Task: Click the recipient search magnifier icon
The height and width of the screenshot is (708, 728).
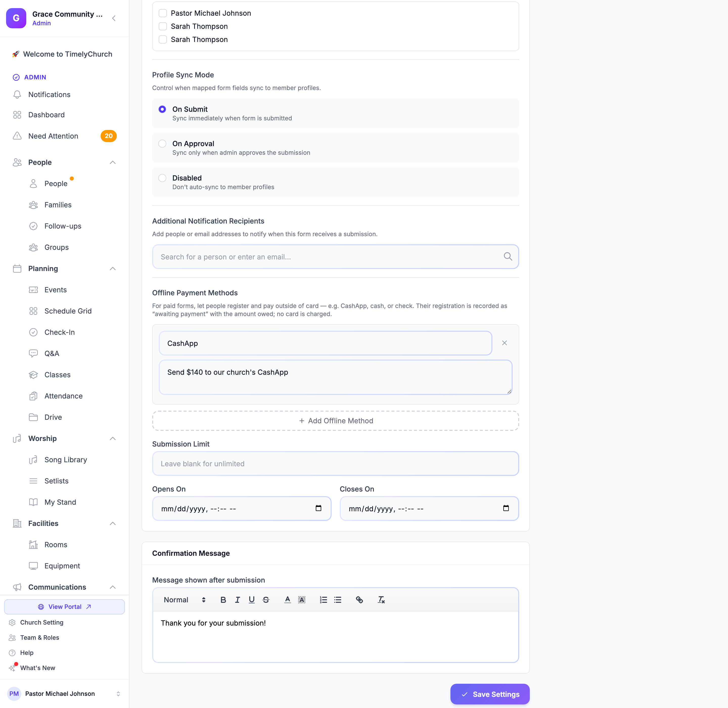Action: point(508,257)
